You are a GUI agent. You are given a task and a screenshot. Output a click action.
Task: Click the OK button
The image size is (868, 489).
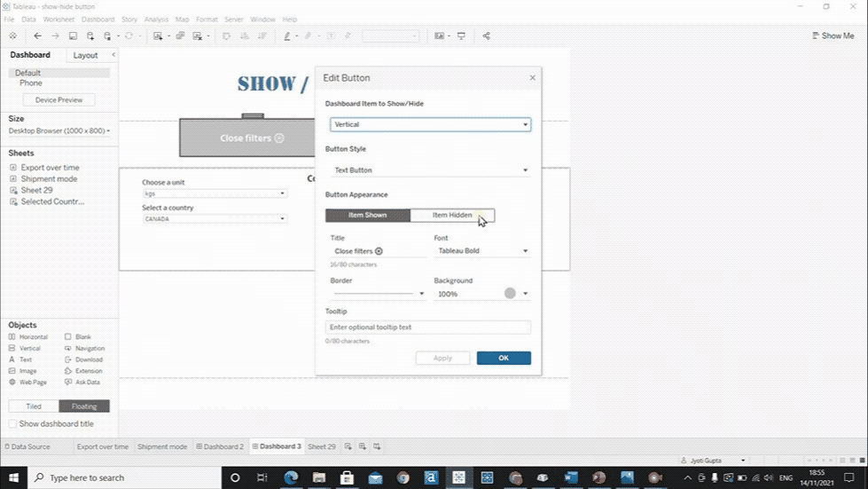click(x=504, y=359)
